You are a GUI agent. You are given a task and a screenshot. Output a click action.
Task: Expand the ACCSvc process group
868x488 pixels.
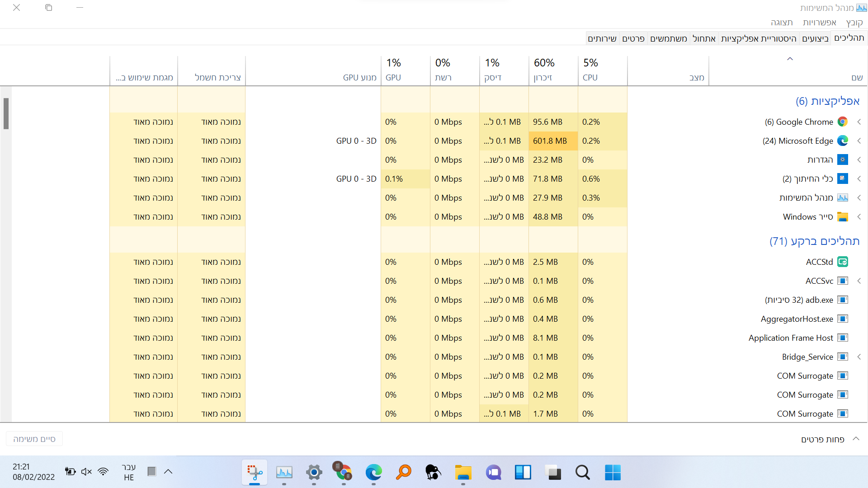(x=859, y=281)
